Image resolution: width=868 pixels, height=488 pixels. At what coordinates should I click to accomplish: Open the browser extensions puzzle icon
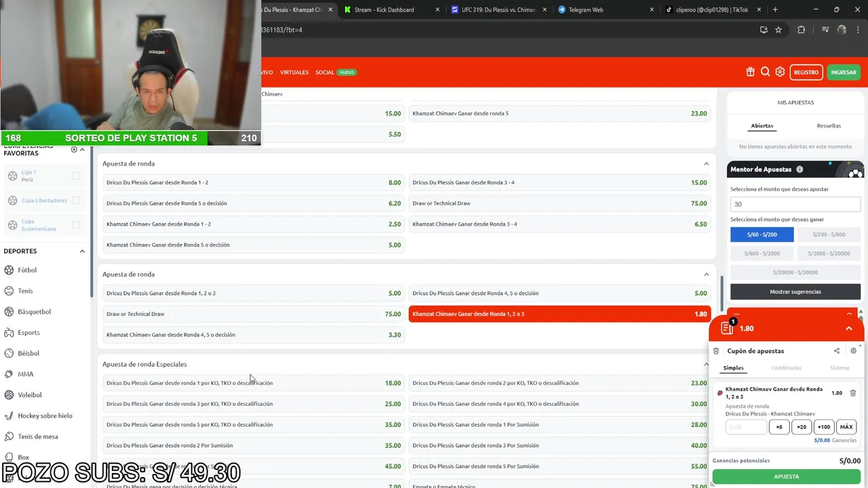click(801, 30)
